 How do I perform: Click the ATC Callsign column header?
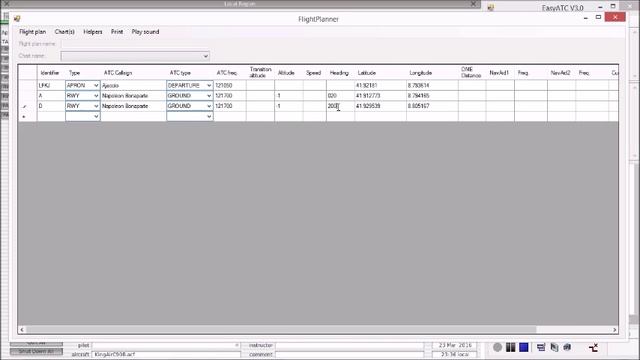[133, 73]
